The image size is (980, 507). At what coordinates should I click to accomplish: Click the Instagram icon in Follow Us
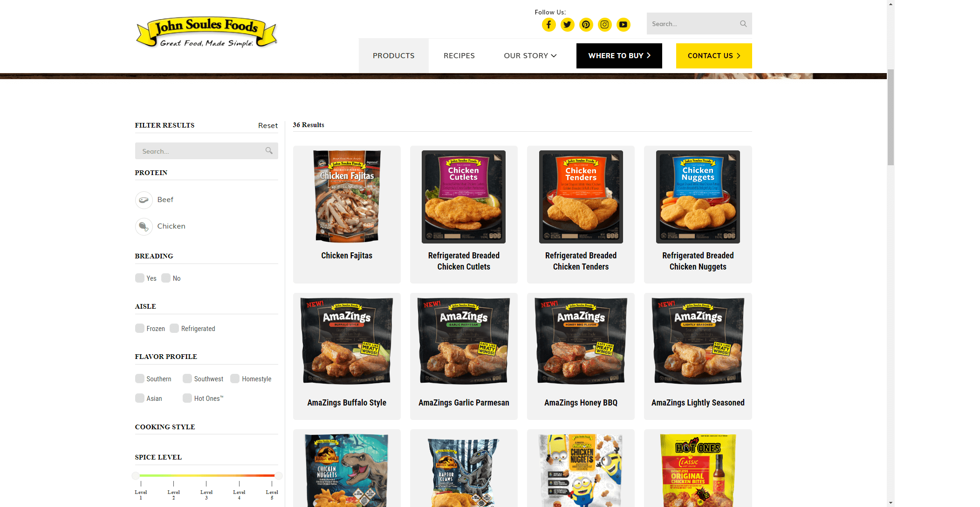[604, 23]
